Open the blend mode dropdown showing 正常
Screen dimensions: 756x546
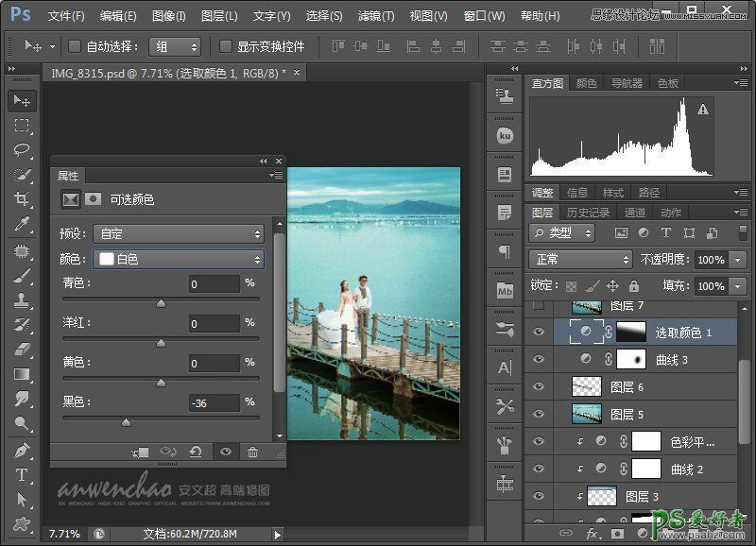[580, 259]
